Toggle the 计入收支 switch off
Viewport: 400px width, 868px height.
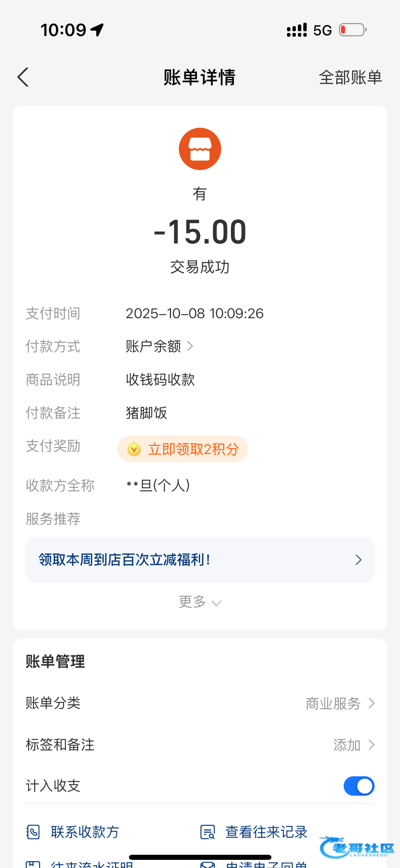(359, 786)
